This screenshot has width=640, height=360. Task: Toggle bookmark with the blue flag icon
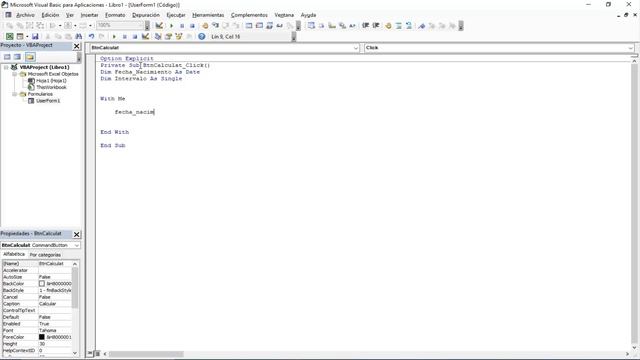point(422,26)
